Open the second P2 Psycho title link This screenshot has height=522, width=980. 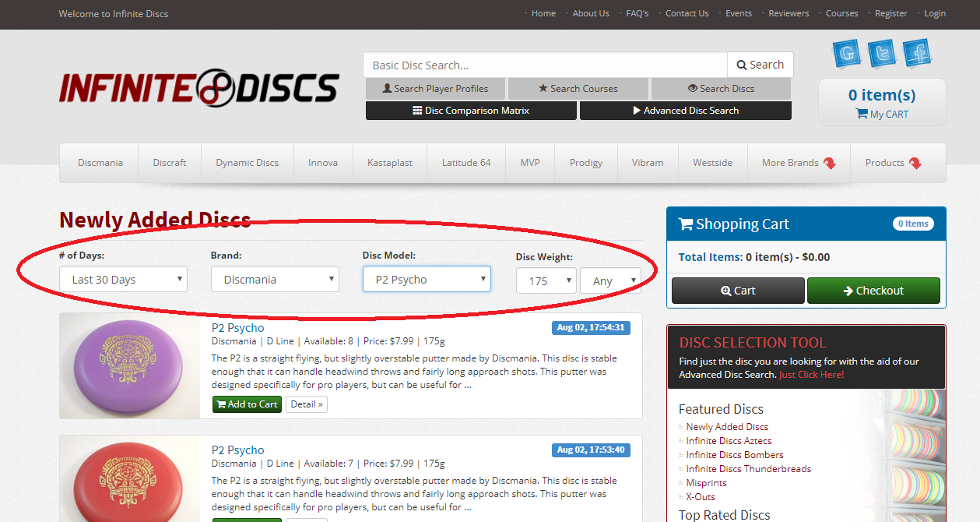click(x=238, y=450)
